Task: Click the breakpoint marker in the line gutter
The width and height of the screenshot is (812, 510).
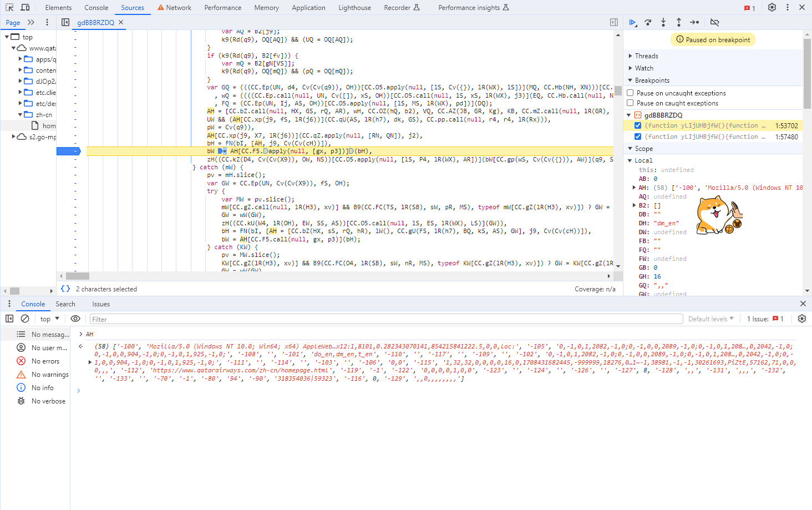Action: tap(69, 151)
